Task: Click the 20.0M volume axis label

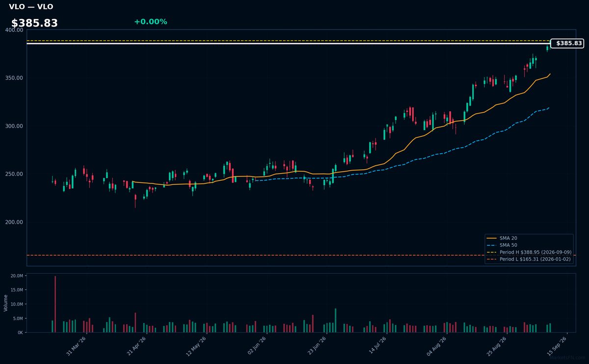Action: coord(17,276)
